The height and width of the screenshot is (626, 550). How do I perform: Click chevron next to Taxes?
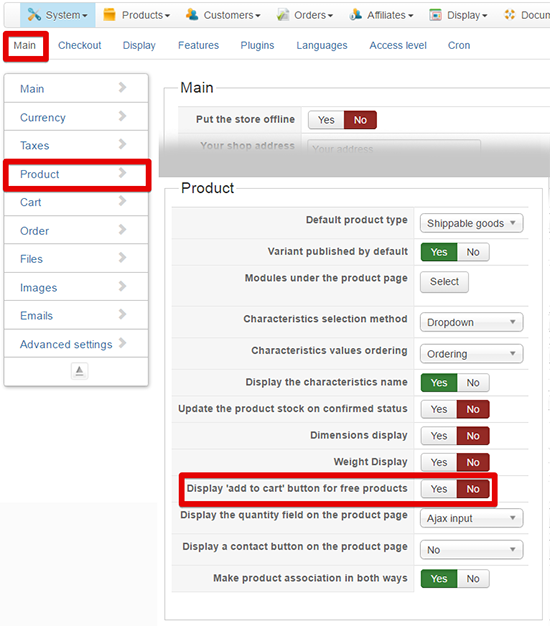point(123,144)
